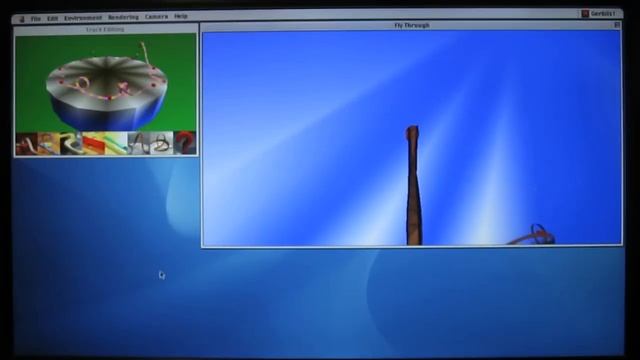The image size is (640, 360).
Task: Choose the red block track thumbnail
Action: coord(93,144)
